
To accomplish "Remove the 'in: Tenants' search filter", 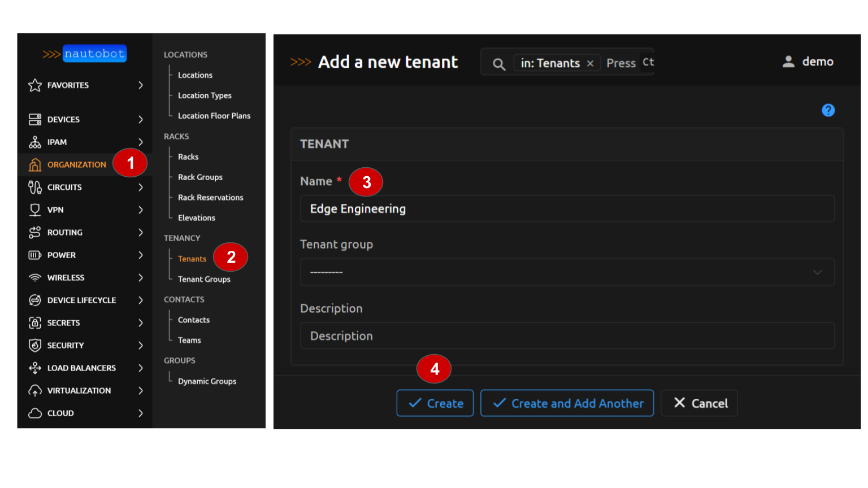I will (x=590, y=63).
